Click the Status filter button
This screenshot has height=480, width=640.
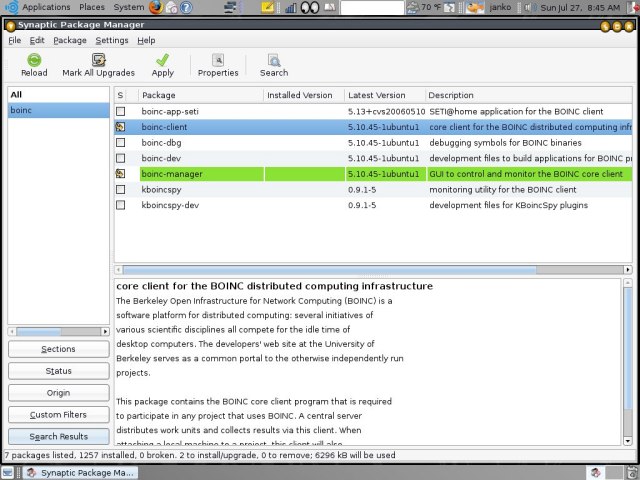coord(59,371)
